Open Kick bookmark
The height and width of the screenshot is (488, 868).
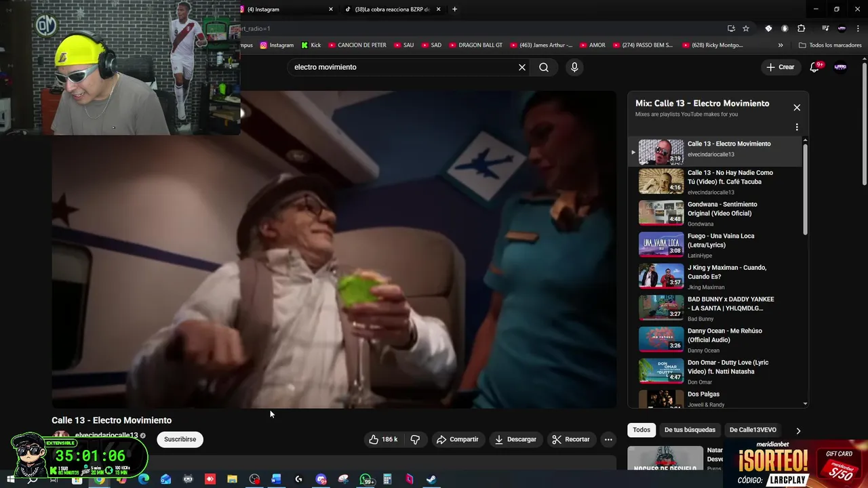311,45
